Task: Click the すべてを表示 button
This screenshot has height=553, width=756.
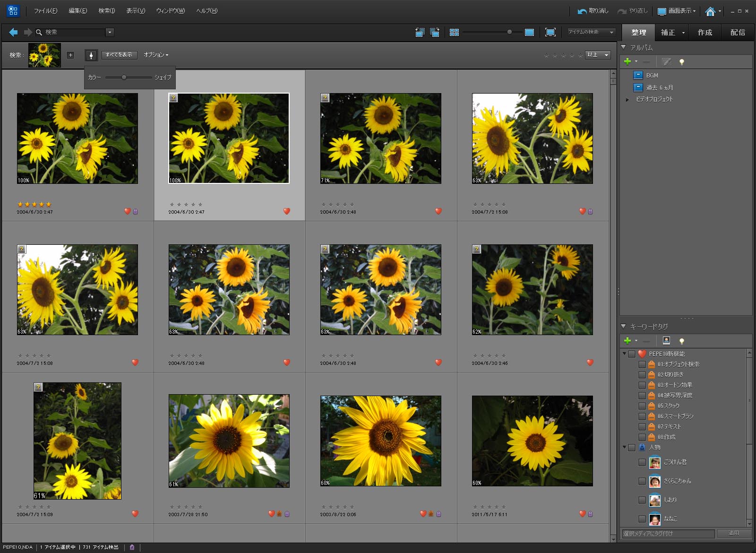Action: pyautogui.click(x=119, y=55)
